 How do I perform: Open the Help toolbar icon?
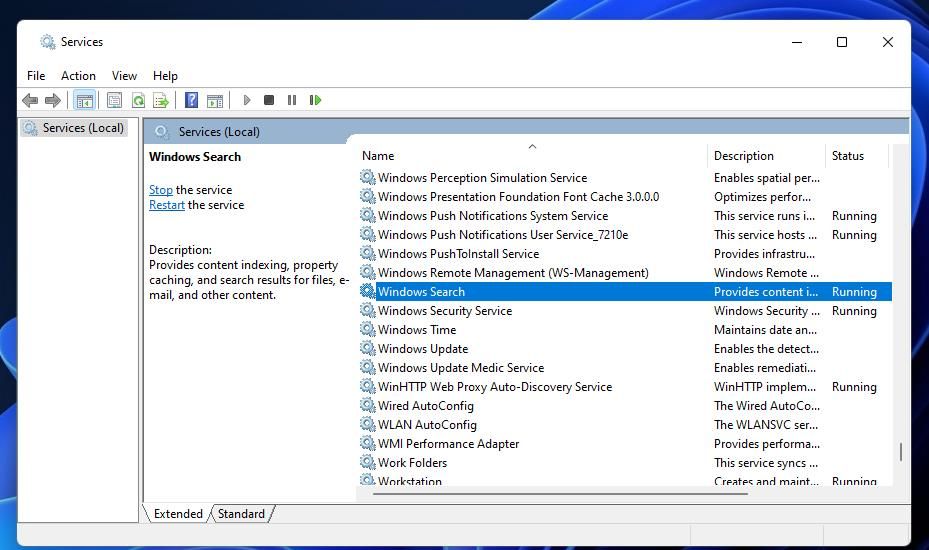click(x=191, y=100)
